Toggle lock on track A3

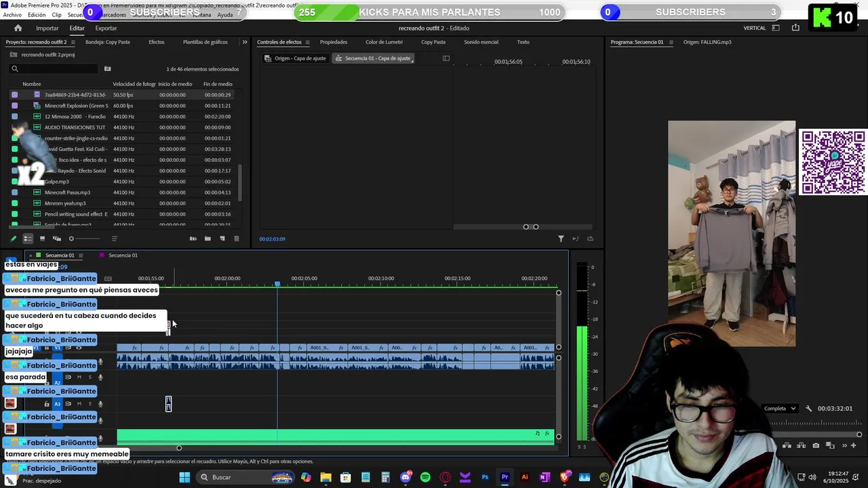click(x=47, y=404)
